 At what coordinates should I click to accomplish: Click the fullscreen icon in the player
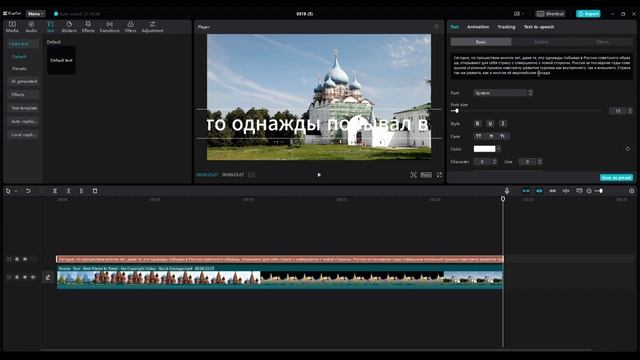pyautogui.click(x=439, y=175)
